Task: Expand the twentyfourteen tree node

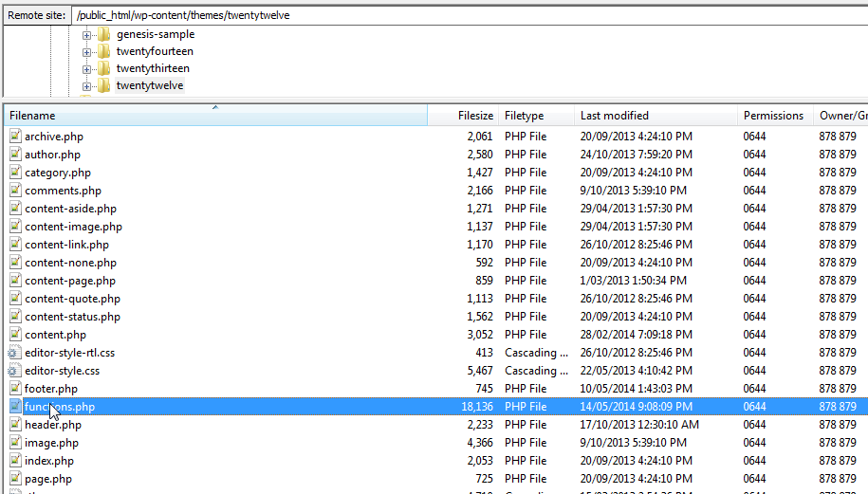Action: coord(87,52)
